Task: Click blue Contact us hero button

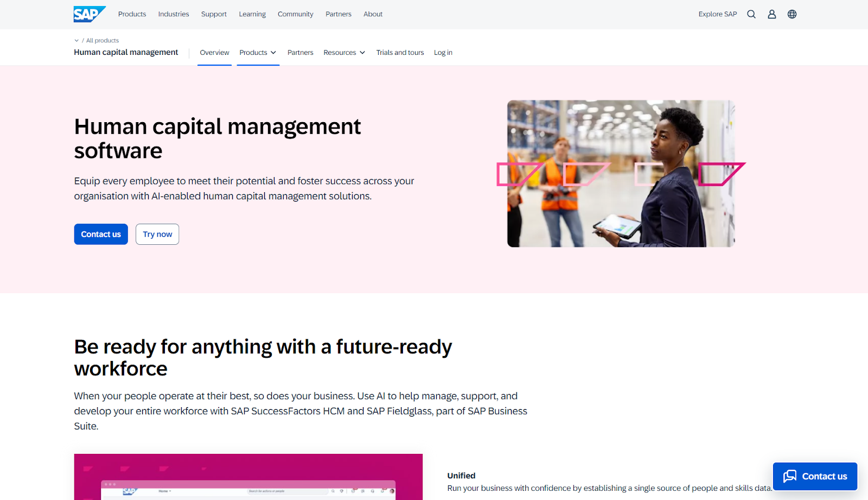Action: click(x=101, y=234)
